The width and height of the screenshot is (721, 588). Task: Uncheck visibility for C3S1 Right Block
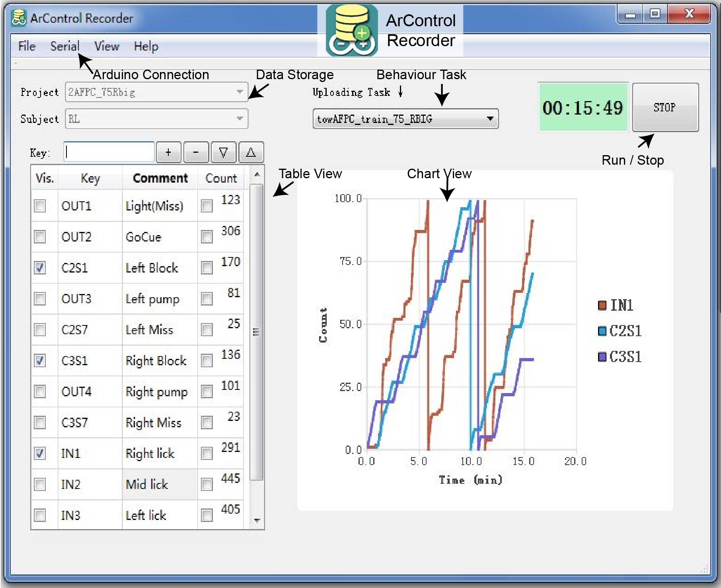point(40,361)
